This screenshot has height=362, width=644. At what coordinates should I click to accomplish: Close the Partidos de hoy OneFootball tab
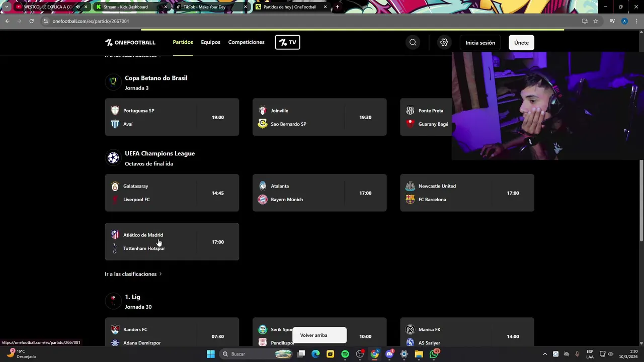tap(325, 7)
